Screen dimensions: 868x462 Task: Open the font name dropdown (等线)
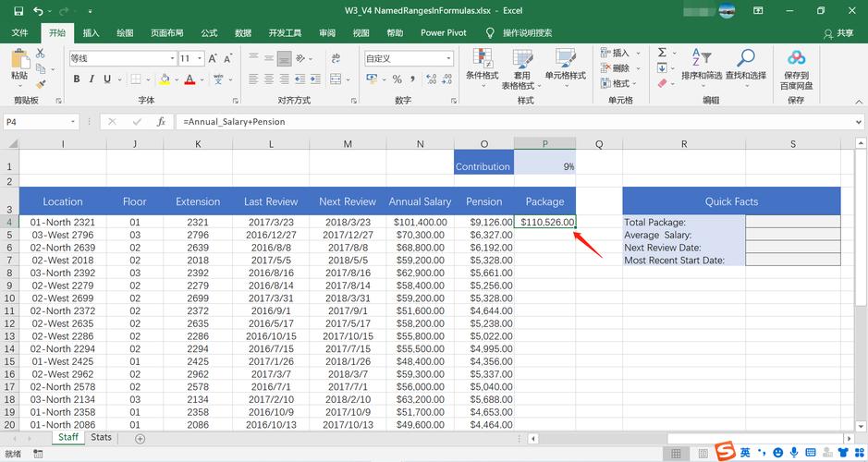pos(172,58)
